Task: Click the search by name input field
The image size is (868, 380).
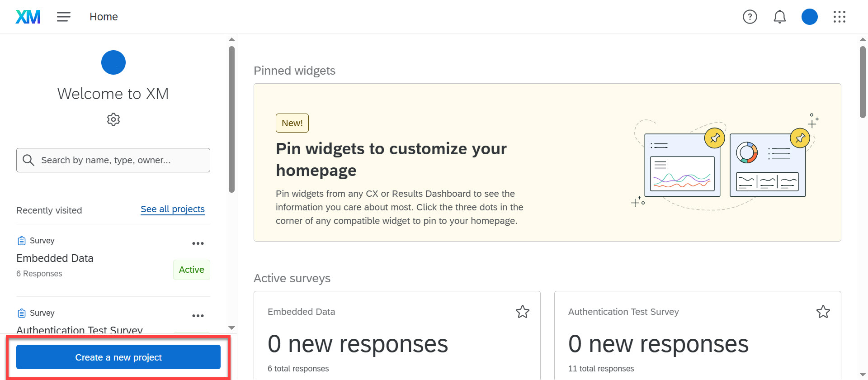Action: pos(113,160)
